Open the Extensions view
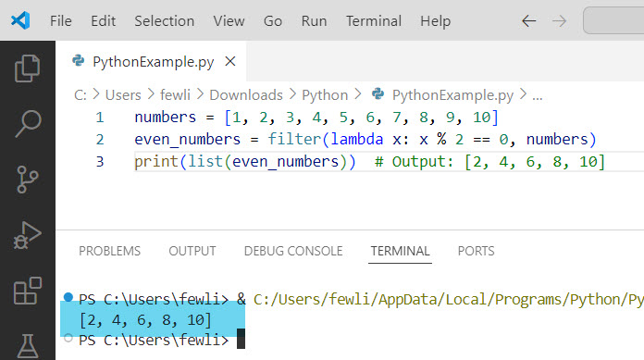 pos(28,291)
